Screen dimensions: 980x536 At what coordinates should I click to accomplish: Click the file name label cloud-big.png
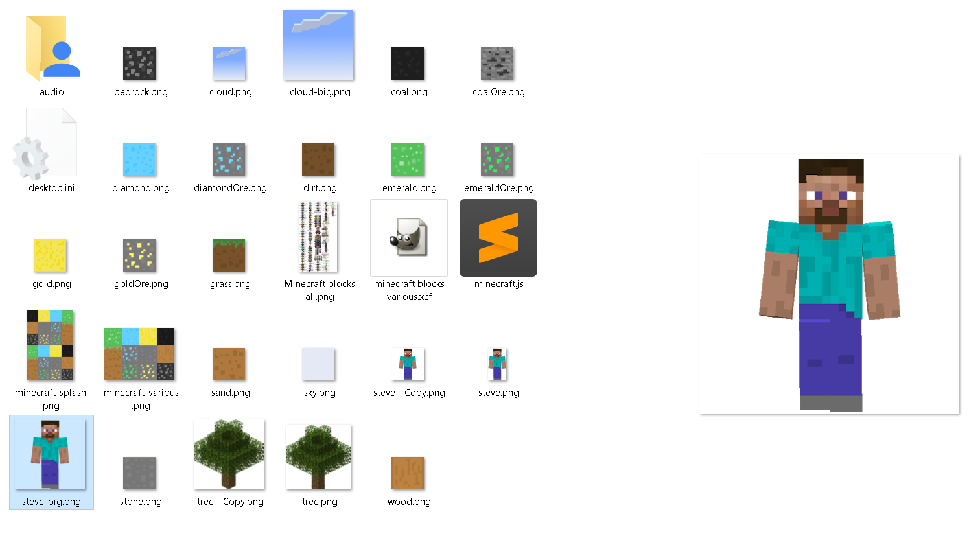point(320,92)
